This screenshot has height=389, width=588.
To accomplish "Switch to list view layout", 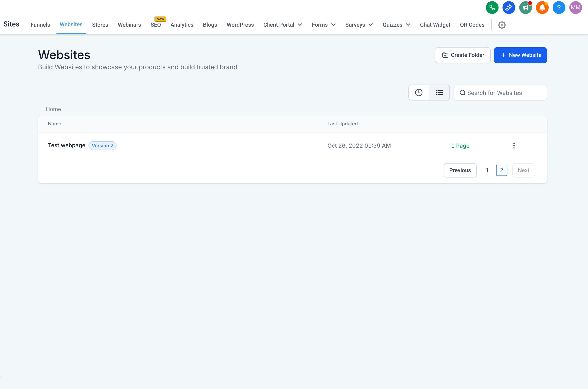I will click(439, 92).
